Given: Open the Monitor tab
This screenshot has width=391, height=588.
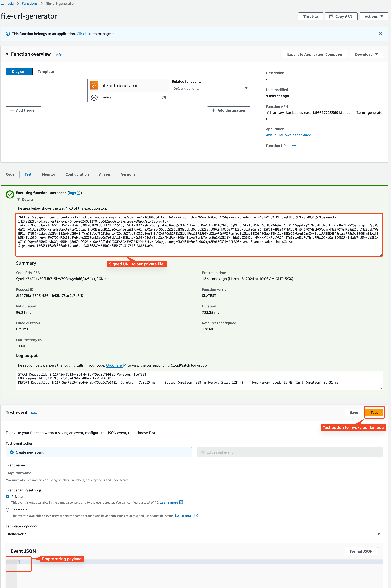Looking at the screenshot, I should [x=48, y=174].
